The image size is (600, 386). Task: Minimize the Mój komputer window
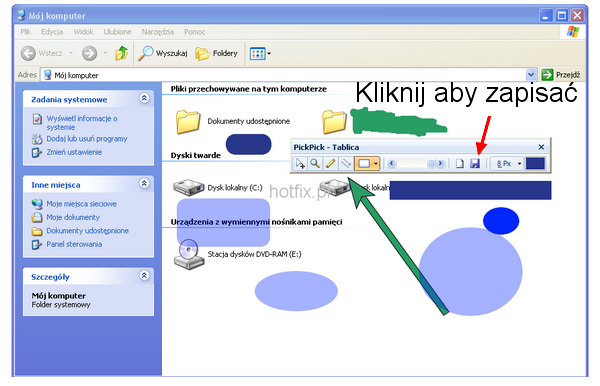click(546, 16)
